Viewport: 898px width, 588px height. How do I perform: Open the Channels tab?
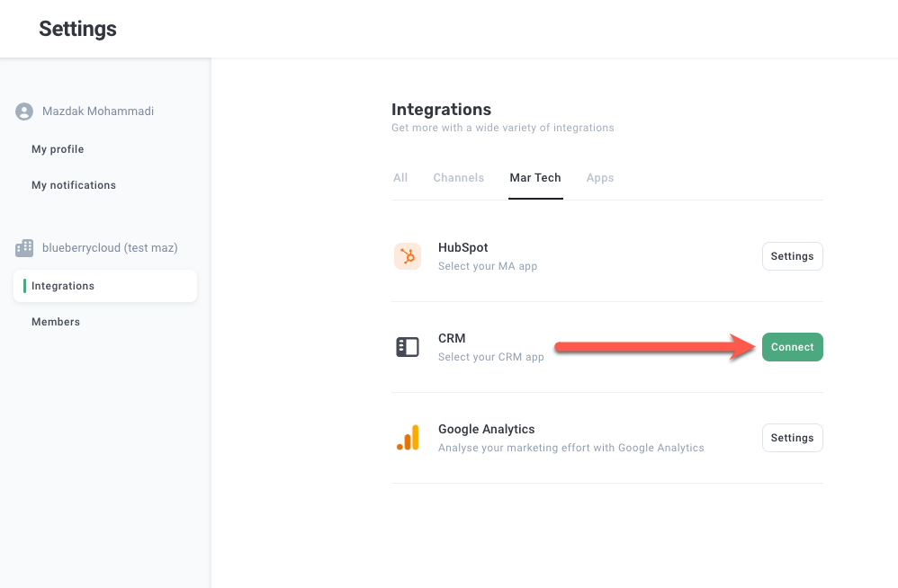point(458,178)
